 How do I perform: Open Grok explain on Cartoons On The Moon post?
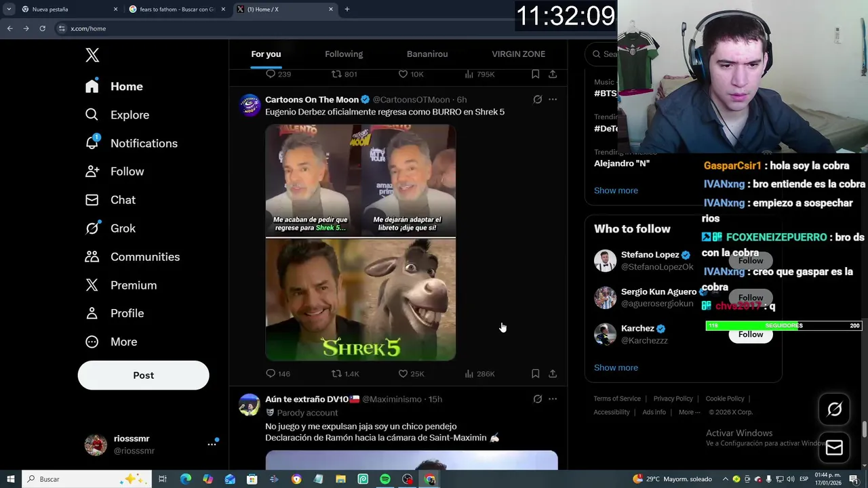point(537,100)
